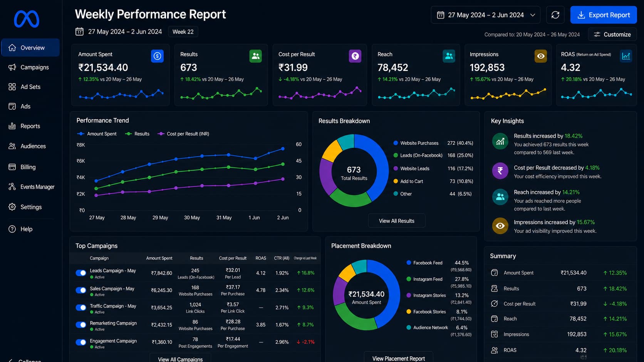Click the Meta logo in the sidebar
644x362 pixels.
[27, 19]
